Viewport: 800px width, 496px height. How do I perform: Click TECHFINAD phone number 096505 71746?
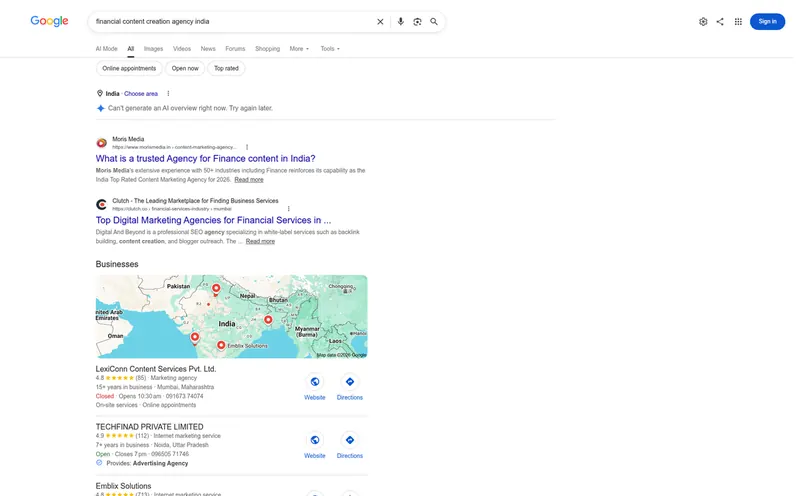170,454
